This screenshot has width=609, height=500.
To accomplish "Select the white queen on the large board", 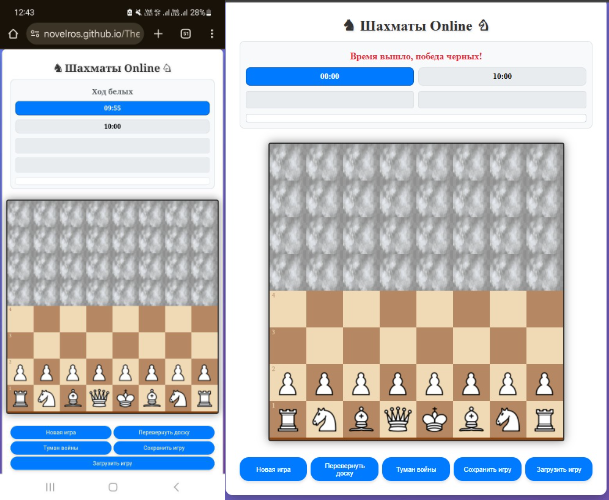I will coord(398,419).
